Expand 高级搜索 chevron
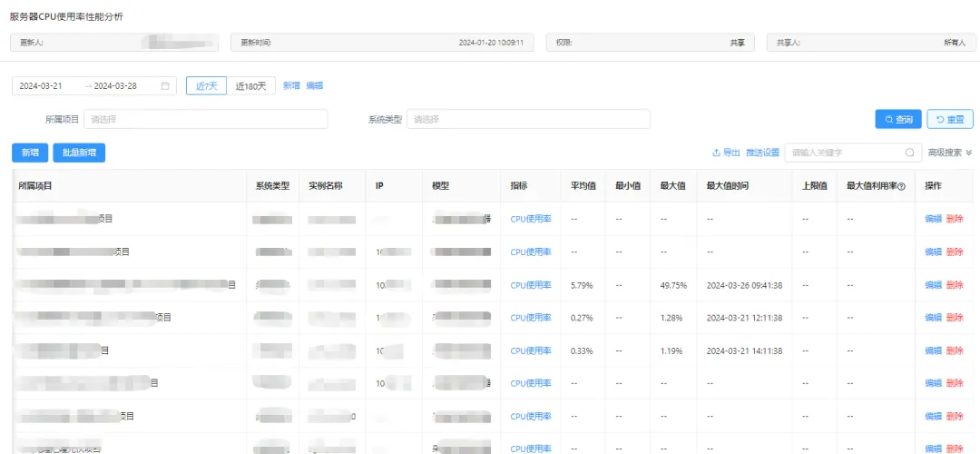This screenshot has width=980, height=454. [x=968, y=153]
